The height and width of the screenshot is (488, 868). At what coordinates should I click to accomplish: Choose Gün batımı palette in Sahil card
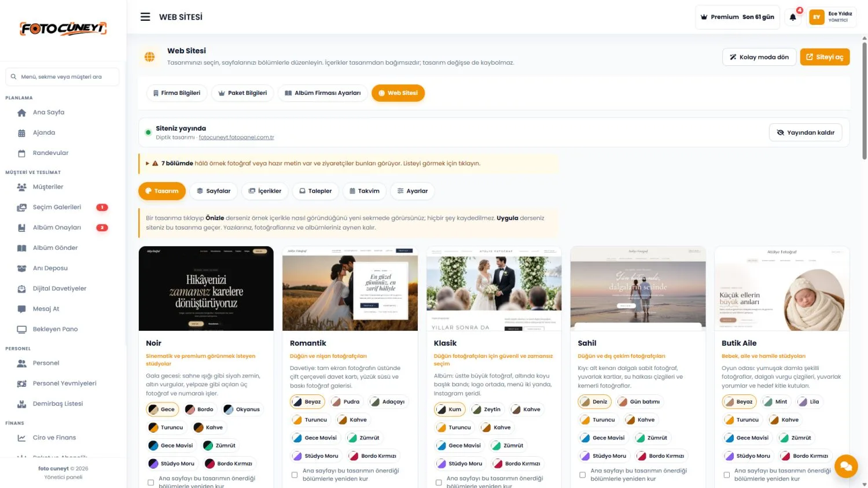point(639,402)
